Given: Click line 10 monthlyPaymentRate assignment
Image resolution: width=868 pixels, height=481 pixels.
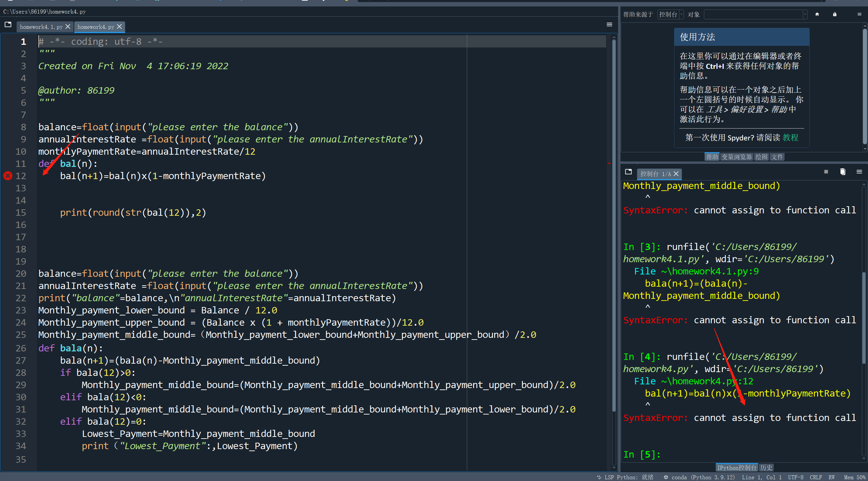Looking at the screenshot, I should [x=147, y=151].
